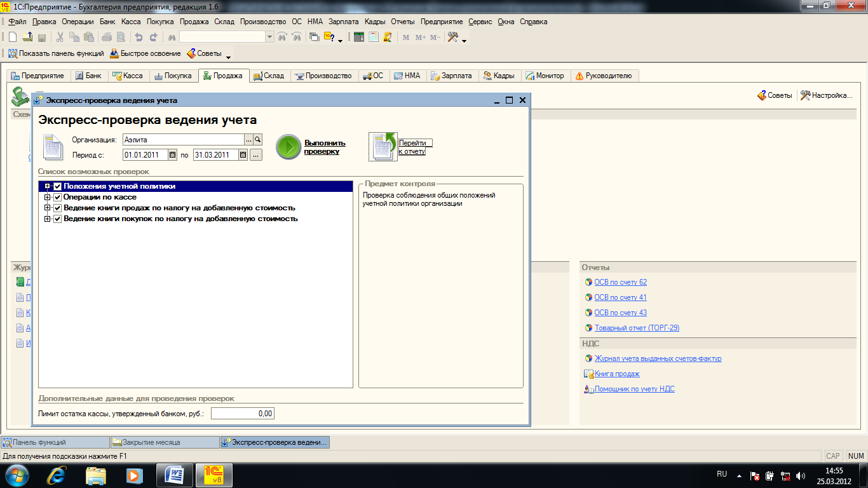This screenshot has width=868, height=488.
Task: Click the M+ memory add button
Action: click(x=420, y=37)
